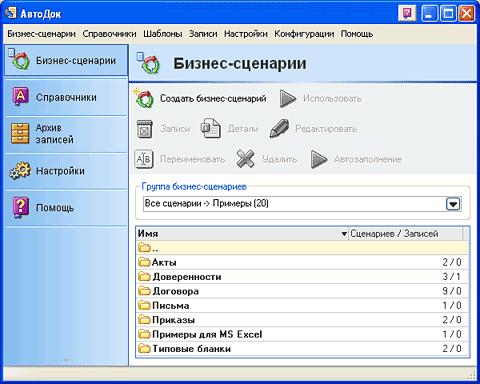480x384 pixels.
Task: Open Справочники sidebar icon
Action: 20,97
